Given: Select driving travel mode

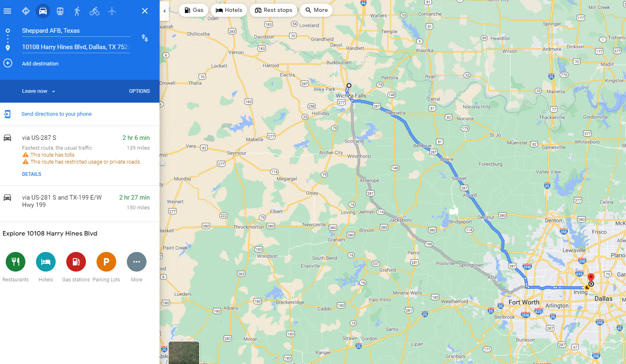Looking at the screenshot, I should point(43,11).
